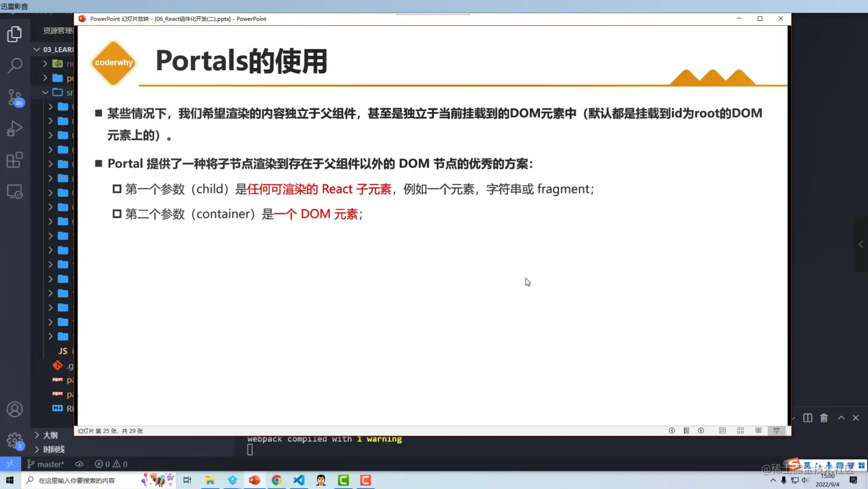Viewport: 868px width, 489px height.
Task: Switch to Visual Studio Code on the taskbar
Action: click(x=299, y=480)
